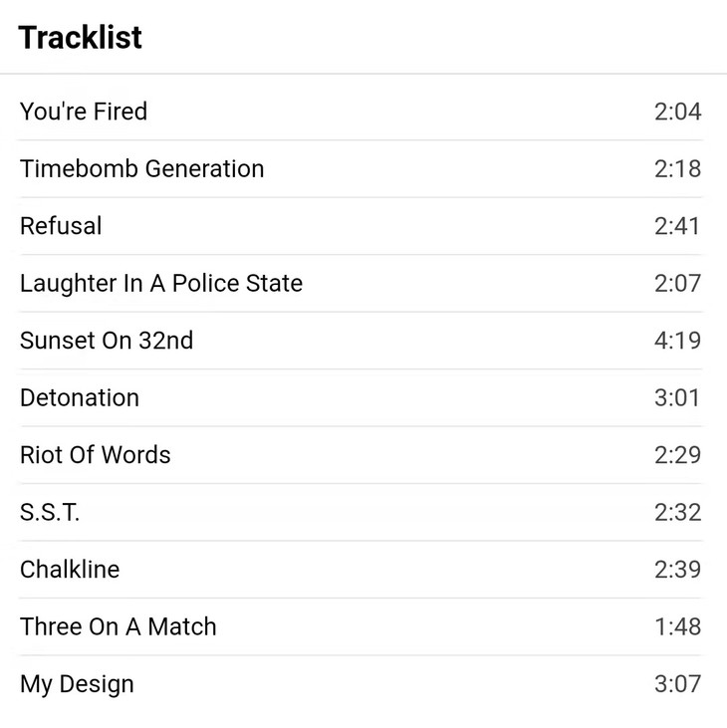
Task: Open the Riot Of Words track
Action: coord(96,455)
